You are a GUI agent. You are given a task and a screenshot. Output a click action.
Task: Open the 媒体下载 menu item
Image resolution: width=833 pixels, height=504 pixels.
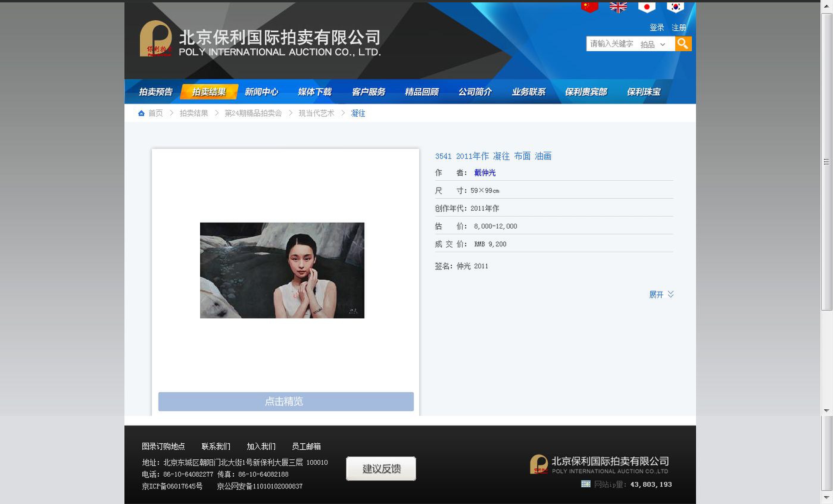(x=315, y=92)
